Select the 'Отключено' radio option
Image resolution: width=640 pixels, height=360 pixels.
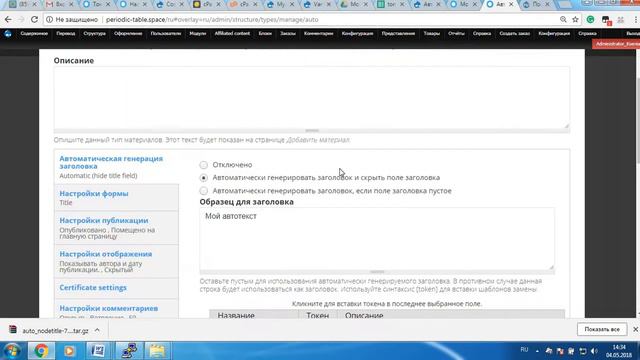click(204, 165)
